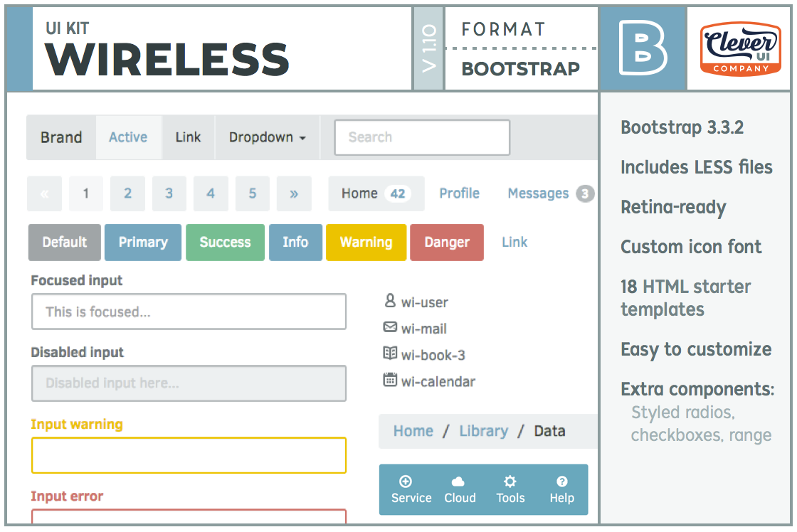Select page 2 in pagination
Screen dimensions: 797x532
coord(127,193)
